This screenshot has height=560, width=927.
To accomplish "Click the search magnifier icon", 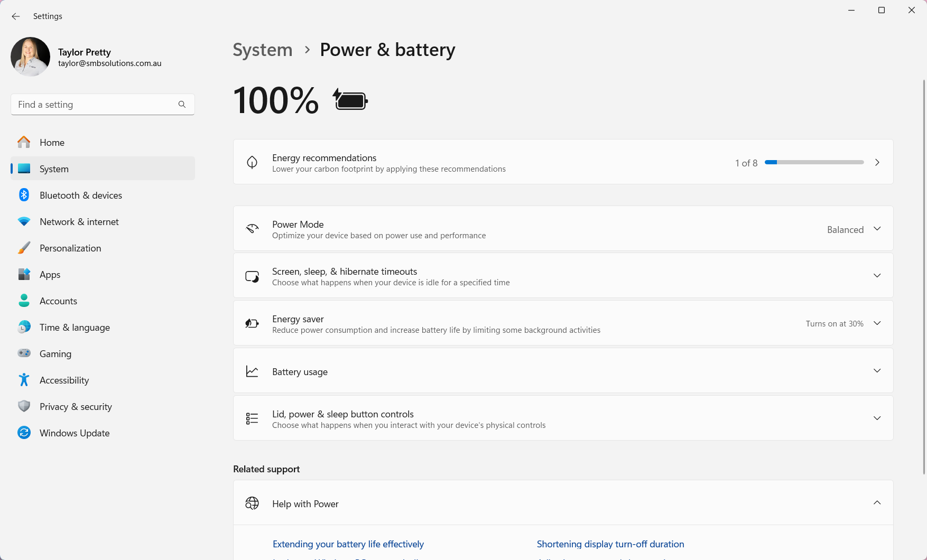I will (182, 105).
